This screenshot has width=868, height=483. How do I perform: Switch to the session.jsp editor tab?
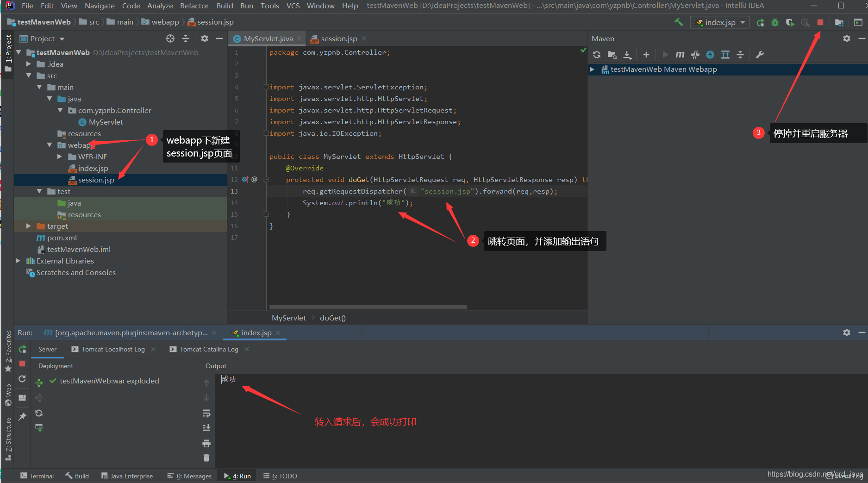[338, 38]
